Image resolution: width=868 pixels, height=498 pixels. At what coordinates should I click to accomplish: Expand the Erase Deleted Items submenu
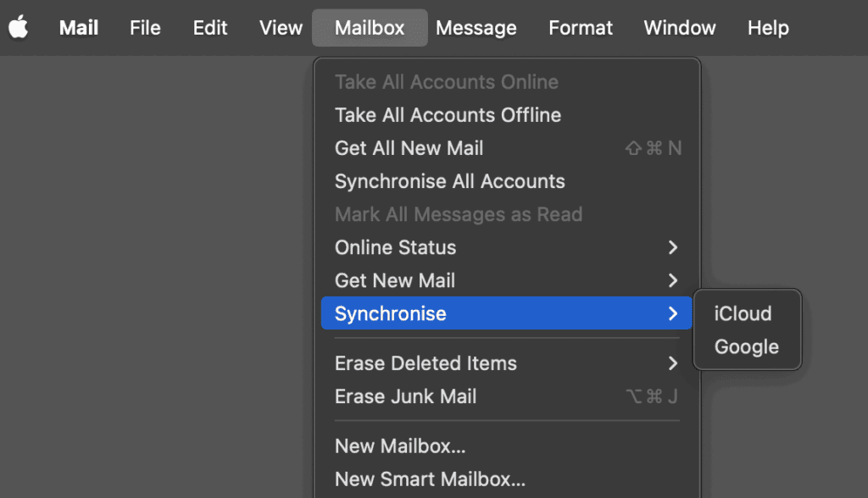click(x=426, y=363)
